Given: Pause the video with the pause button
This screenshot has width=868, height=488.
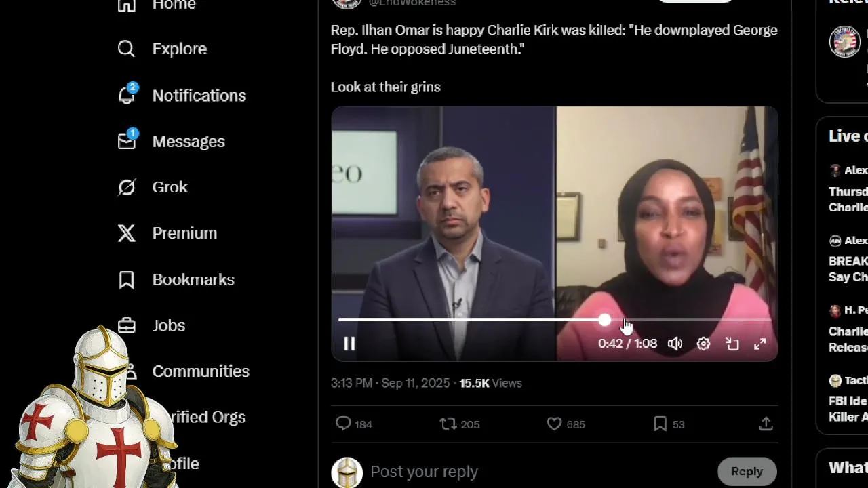Looking at the screenshot, I should [x=349, y=344].
